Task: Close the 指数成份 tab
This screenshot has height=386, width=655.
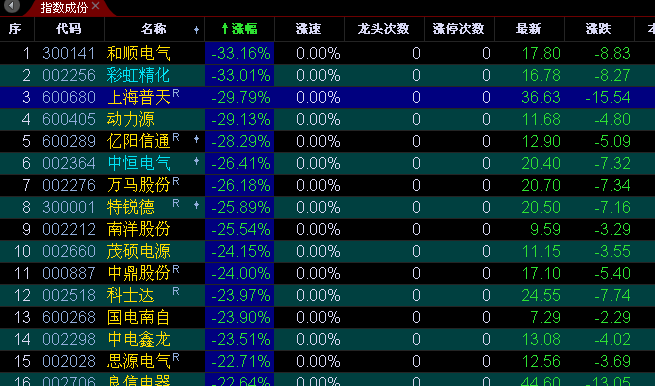Action: point(96,6)
